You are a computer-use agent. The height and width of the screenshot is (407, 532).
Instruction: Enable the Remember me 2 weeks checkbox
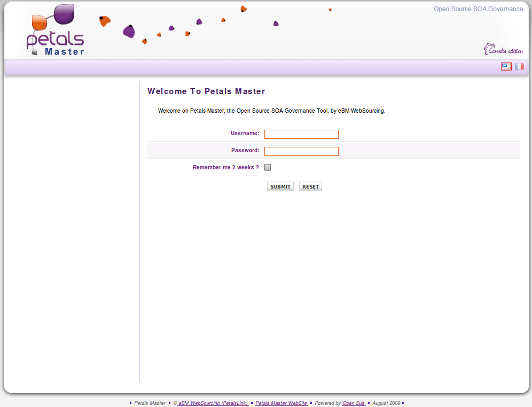[x=268, y=167]
